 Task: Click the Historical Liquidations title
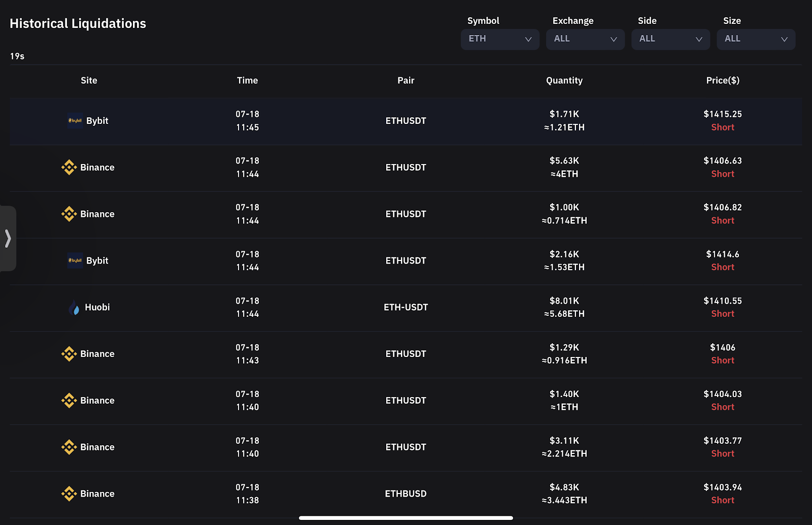[x=78, y=23]
